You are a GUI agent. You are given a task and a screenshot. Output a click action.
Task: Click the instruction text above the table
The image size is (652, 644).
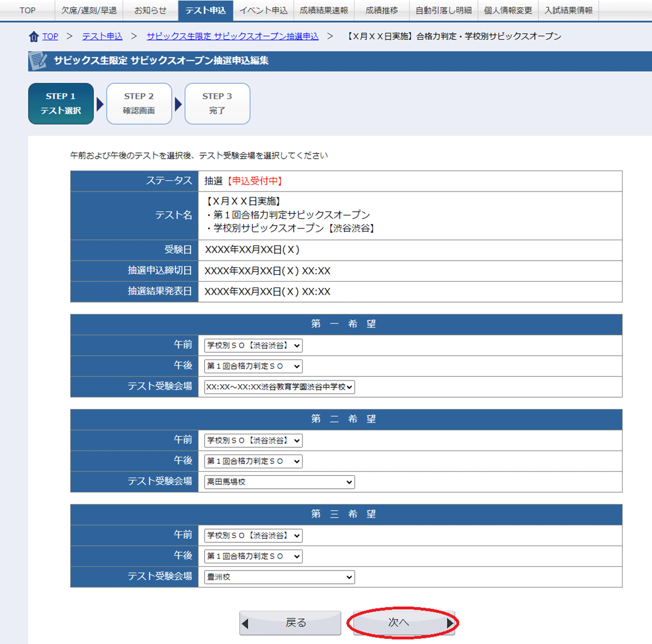[x=199, y=155]
